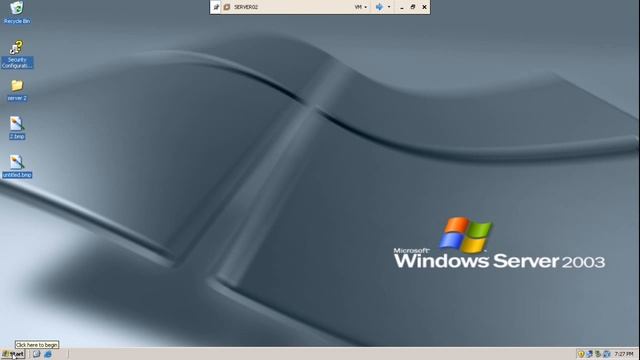Select the untitled.bmp image file icon
640x360 pixels.
click(17, 166)
